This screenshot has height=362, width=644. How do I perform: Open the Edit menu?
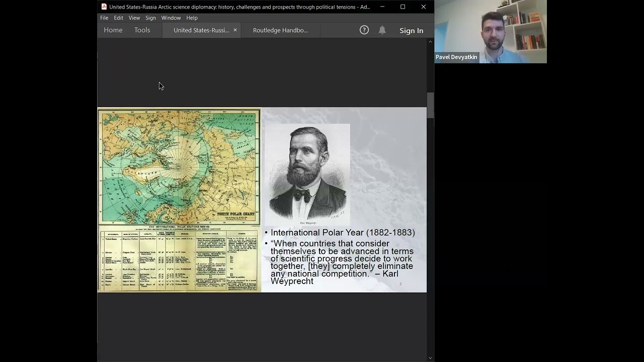(118, 18)
